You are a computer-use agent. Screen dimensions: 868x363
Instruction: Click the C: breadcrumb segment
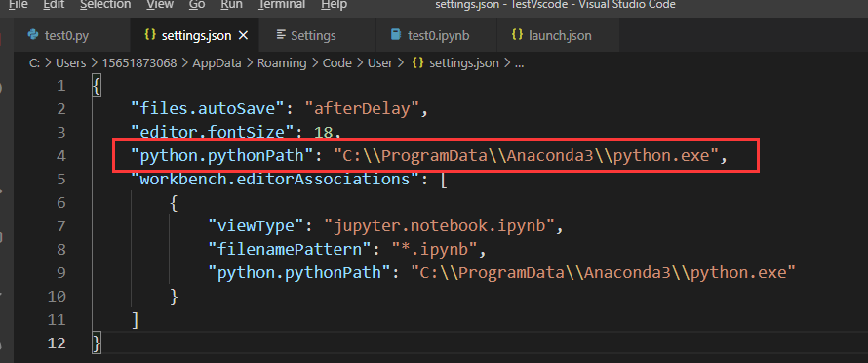point(34,63)
